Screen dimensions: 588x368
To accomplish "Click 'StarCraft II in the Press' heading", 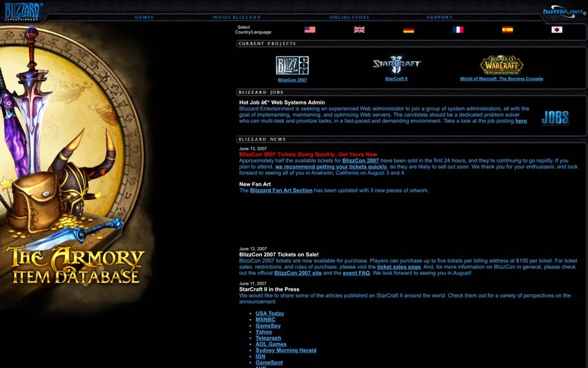I will click(269, 289).
